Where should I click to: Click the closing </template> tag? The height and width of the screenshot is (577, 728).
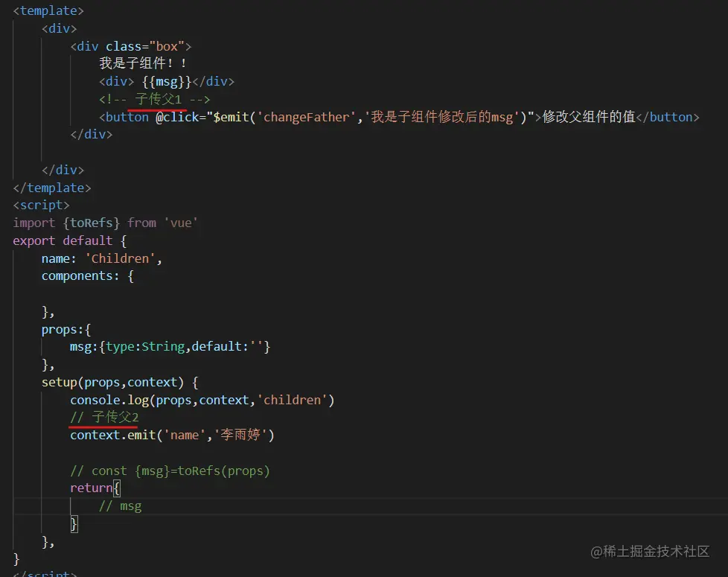tap(52, 188)
